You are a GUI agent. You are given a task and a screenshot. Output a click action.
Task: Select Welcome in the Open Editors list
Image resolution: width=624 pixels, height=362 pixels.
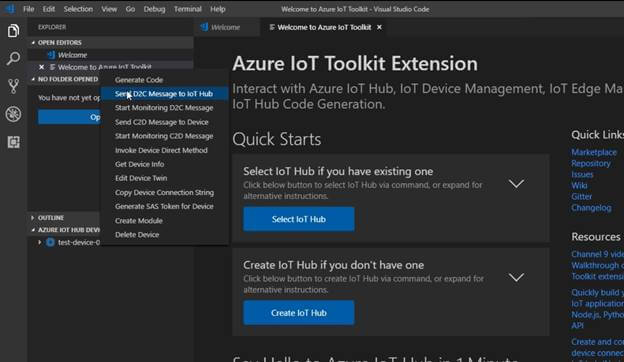pos(111,55)
